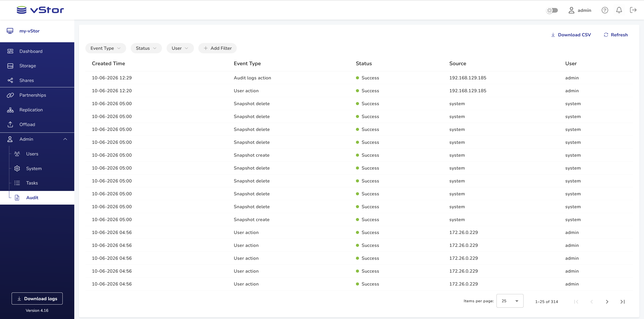The height and width of the screenshot is (319, 644).
Task: Click the Dashboard sidebar icon
Action: (10, 51)
